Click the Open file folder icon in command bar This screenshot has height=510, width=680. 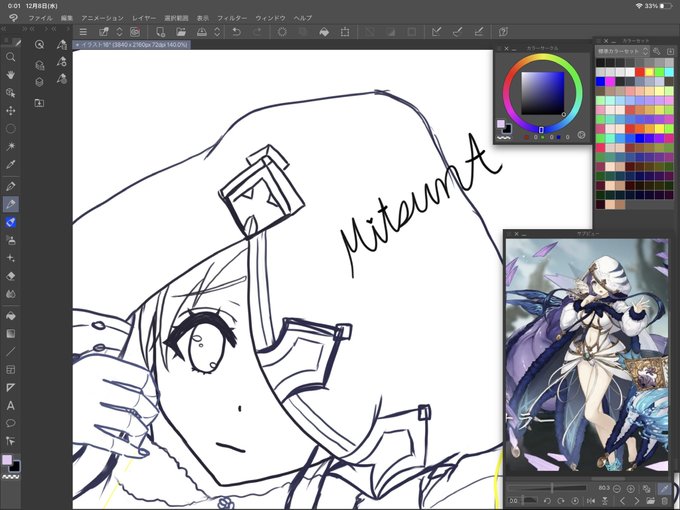[x=181, y=32]
